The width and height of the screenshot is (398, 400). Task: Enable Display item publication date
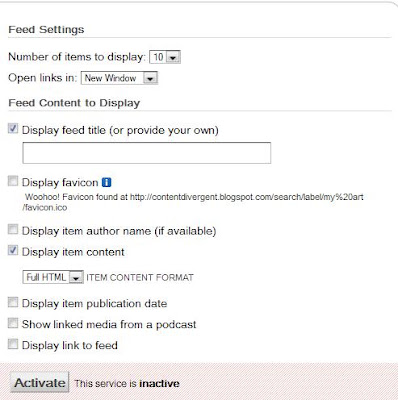13,302
